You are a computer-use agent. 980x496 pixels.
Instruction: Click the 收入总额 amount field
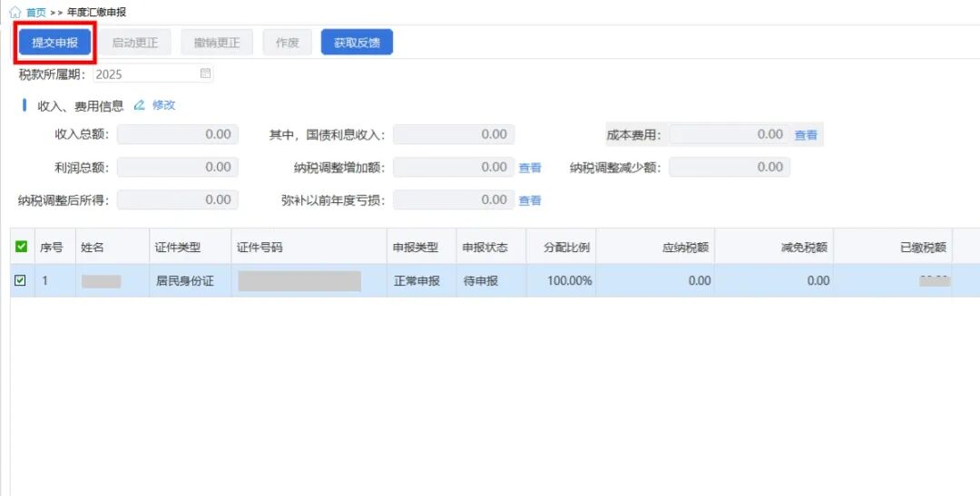click(x=178, y=134)
